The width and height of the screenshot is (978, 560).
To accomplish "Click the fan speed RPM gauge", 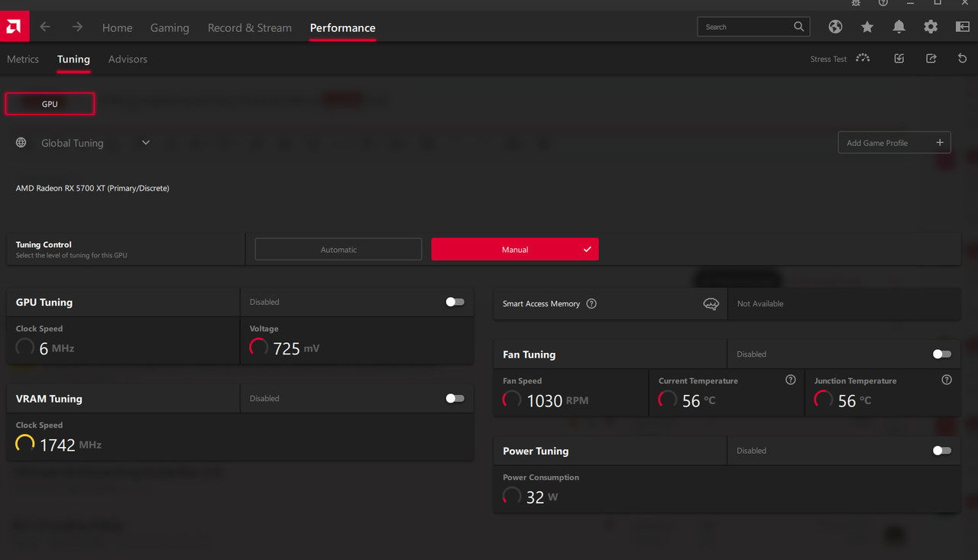I will [512, 400].
